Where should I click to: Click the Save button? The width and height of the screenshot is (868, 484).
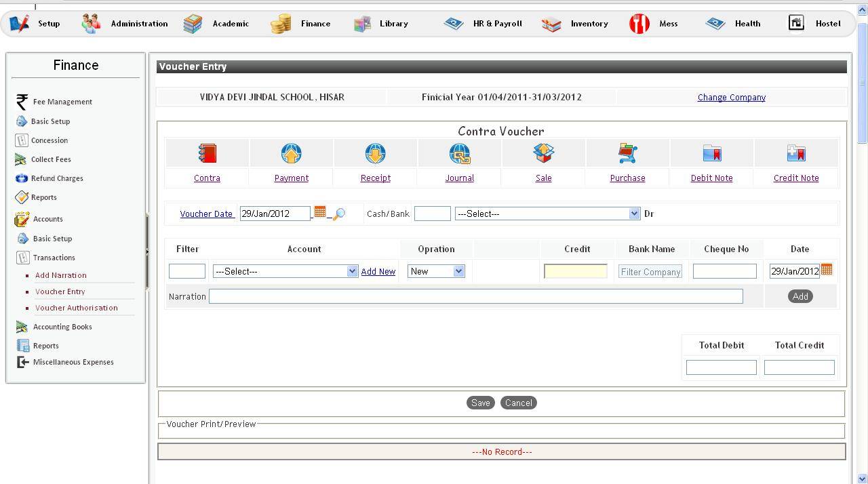481,403
